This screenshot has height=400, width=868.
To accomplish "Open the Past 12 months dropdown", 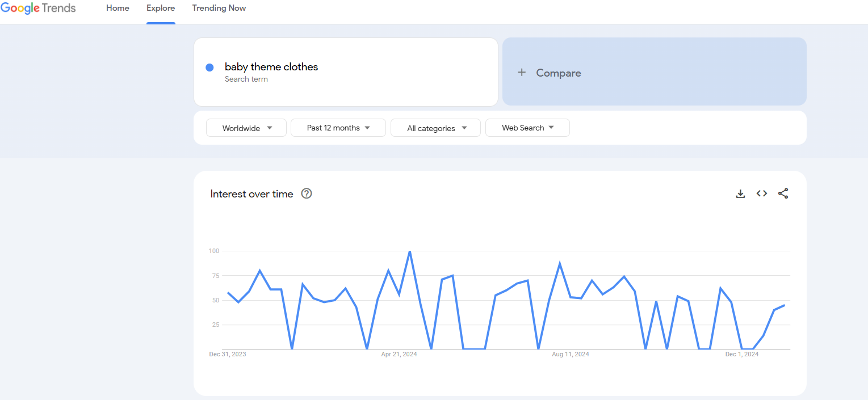I will click(338, 128).
